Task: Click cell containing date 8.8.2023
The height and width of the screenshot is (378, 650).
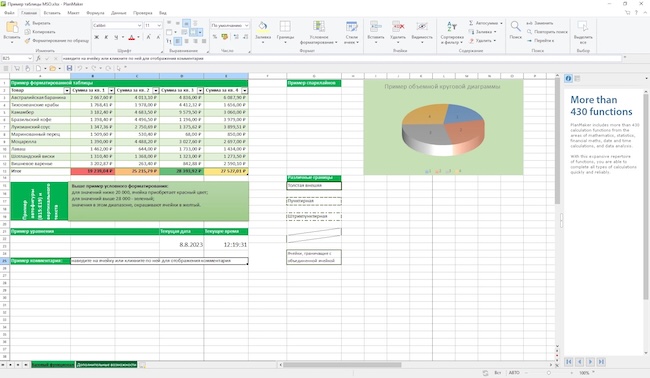Action: 181,245
